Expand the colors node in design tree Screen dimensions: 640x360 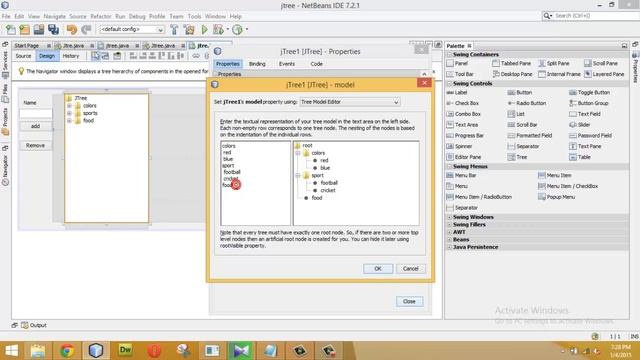tap(69, 106)
